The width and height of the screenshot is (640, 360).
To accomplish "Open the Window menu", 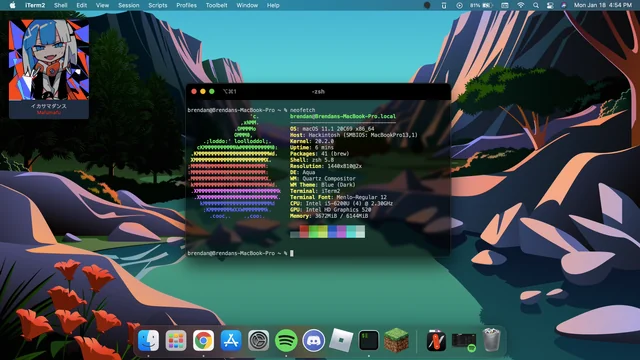I will (247, 5).
